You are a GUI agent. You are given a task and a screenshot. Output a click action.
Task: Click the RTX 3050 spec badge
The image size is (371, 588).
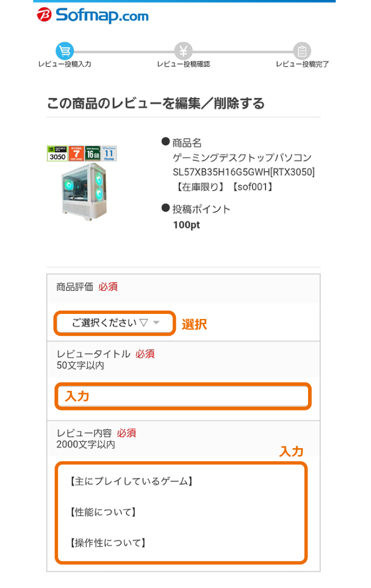tap(56, 153)
